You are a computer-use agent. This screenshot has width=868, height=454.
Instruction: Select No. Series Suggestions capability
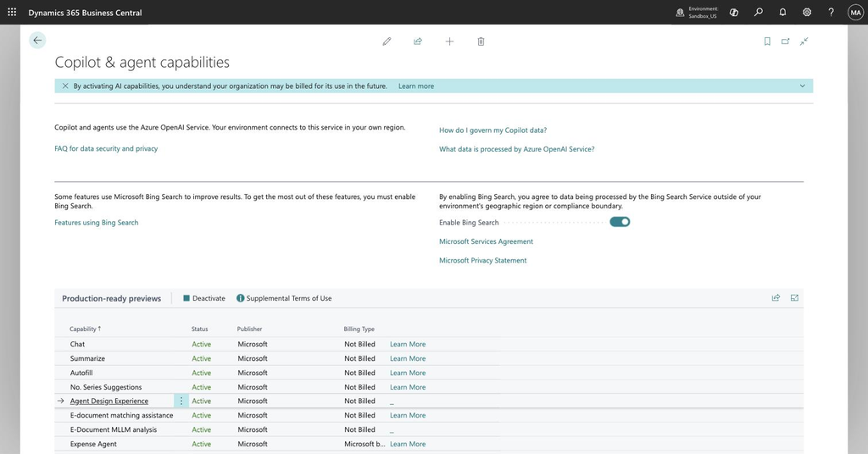click(106, 387)
